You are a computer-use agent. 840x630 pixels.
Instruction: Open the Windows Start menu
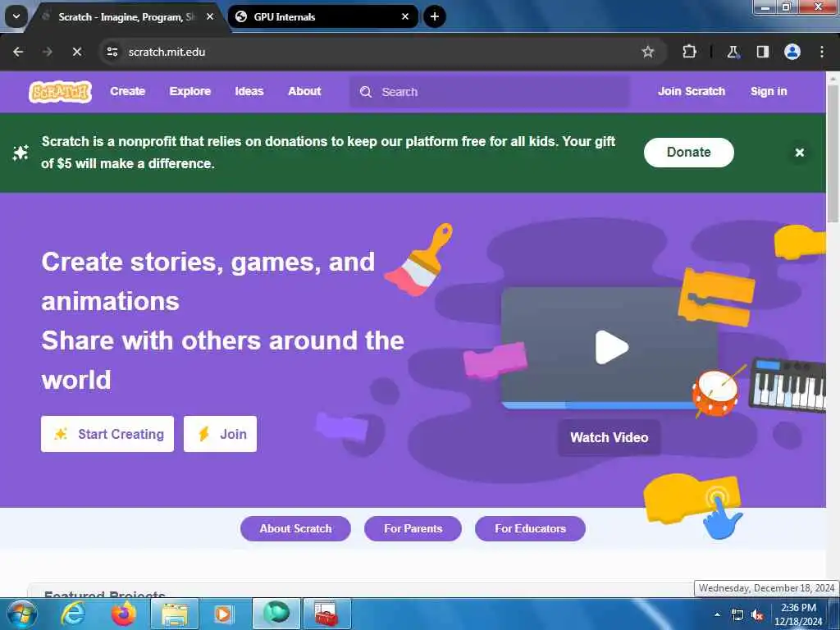[21, 614]
